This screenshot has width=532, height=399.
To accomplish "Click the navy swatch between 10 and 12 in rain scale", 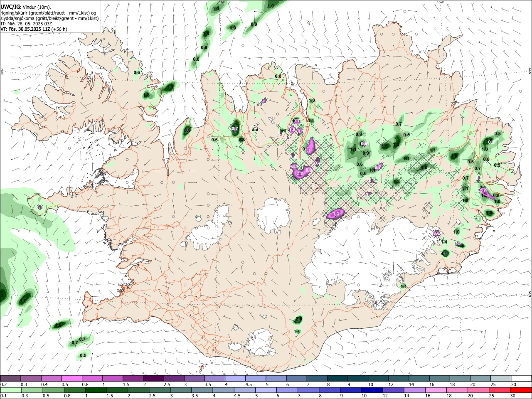I will click(x=371, y=390).
